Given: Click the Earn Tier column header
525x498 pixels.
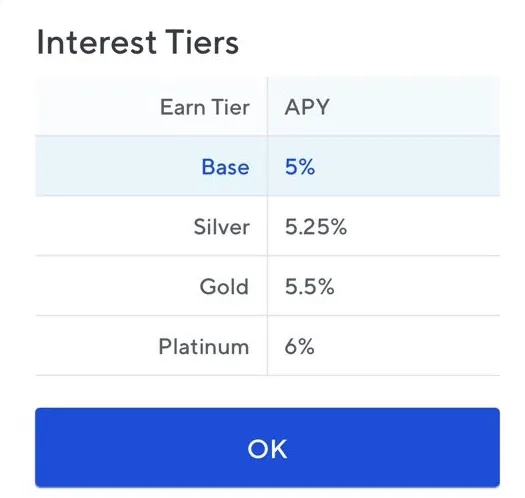Looking at the screenshot, I should [205, 107].
